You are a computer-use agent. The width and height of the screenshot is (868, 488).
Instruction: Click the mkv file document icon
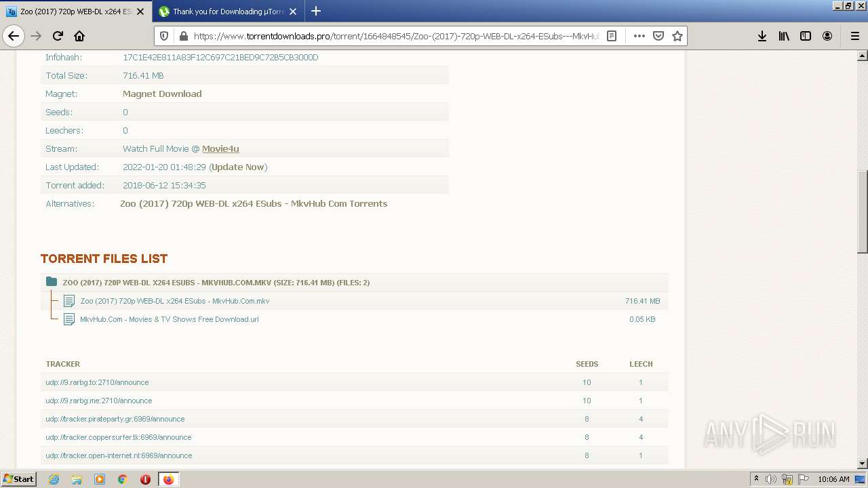[69, 301]
